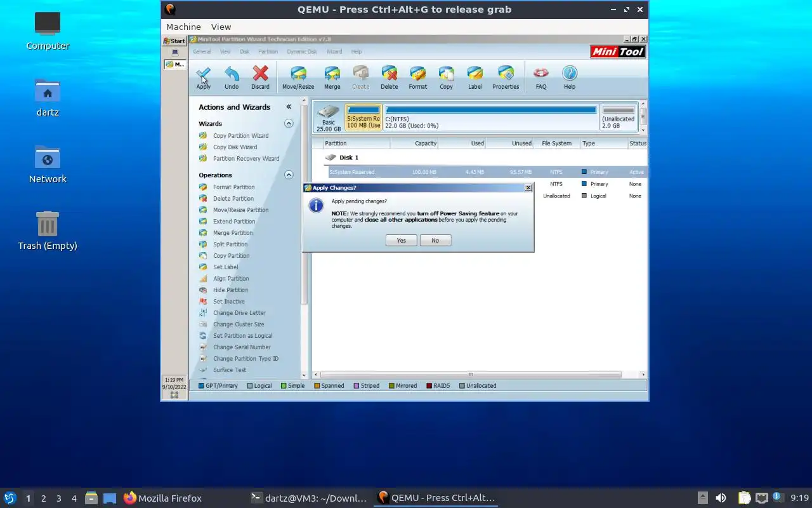Launch Copy Disk Wizard
This screenshot has height=508, width=812.
tap(235, 147)
